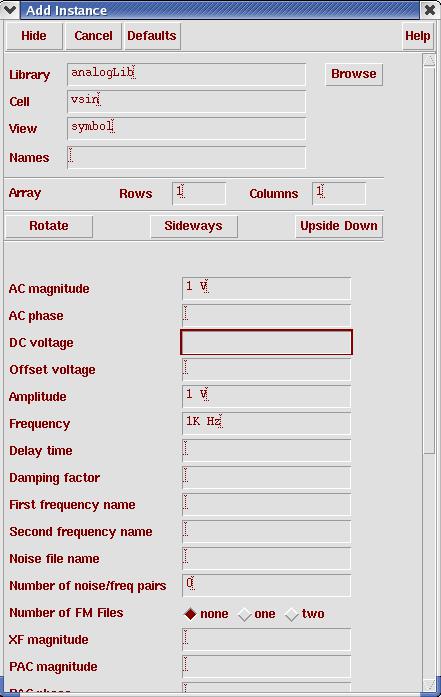Click the Damping factor field
The width and height of the screenshot is (441, 697).
(266, 477)
